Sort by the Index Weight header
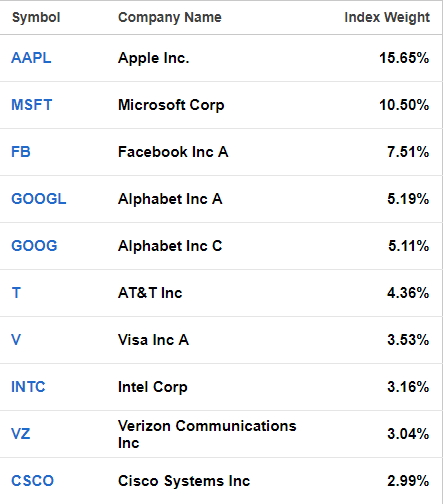This screenshot has width=443, height=504. (x=387, y=17)
